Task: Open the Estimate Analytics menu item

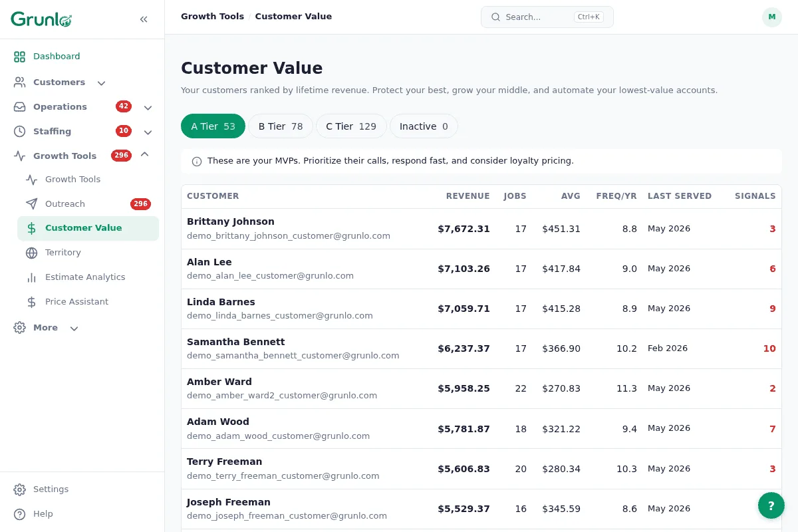Action: 88,277
